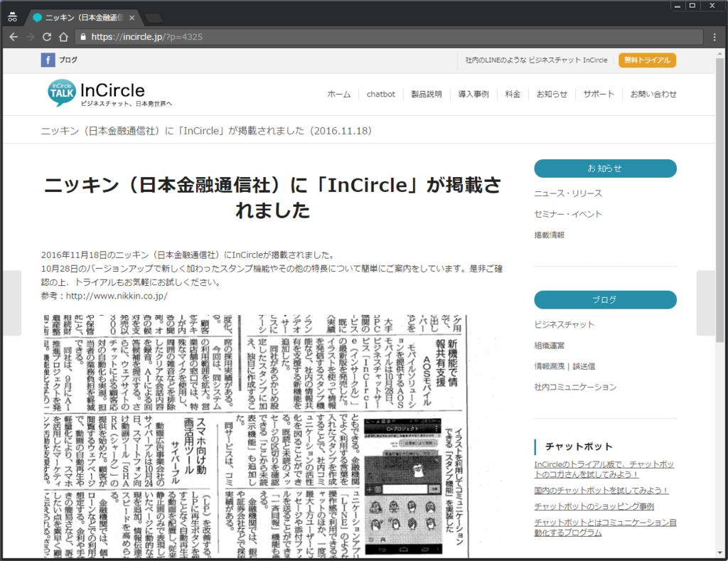Focus the address bar showing incircle.jp
Screen dimensions: 728x561
coord(389,37)
